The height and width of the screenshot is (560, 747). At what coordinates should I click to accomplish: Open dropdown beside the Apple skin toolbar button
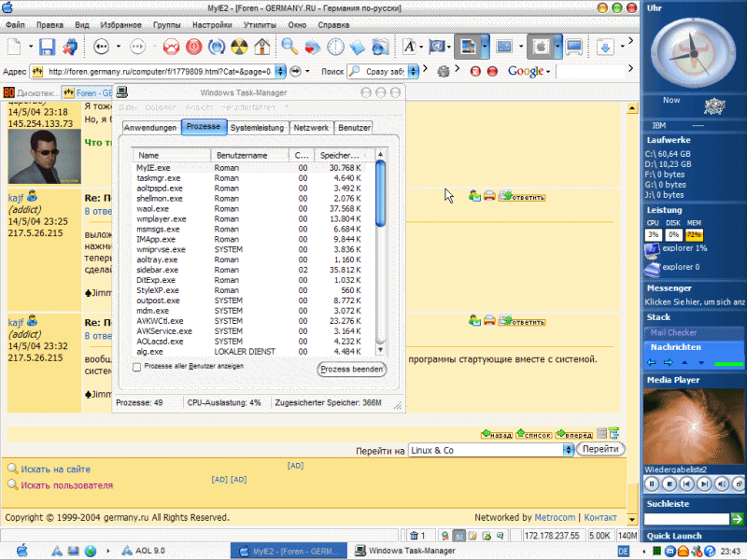[x=557, y=47]
